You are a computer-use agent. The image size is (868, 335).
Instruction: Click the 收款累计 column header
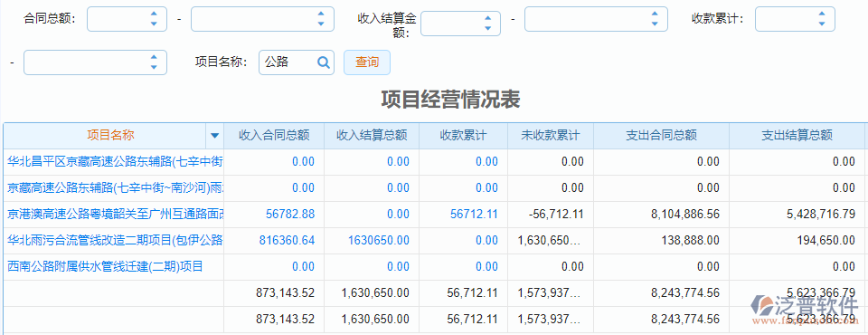[x=463, y=135]
